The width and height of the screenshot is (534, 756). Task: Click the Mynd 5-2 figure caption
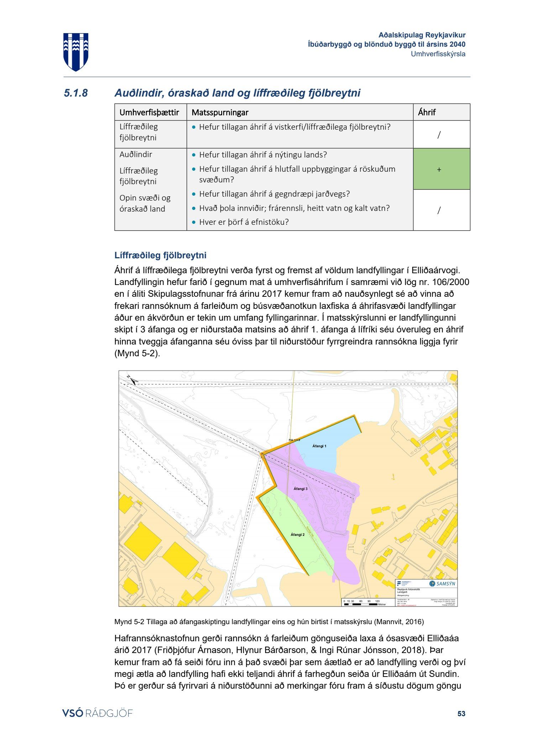[269, 622]
